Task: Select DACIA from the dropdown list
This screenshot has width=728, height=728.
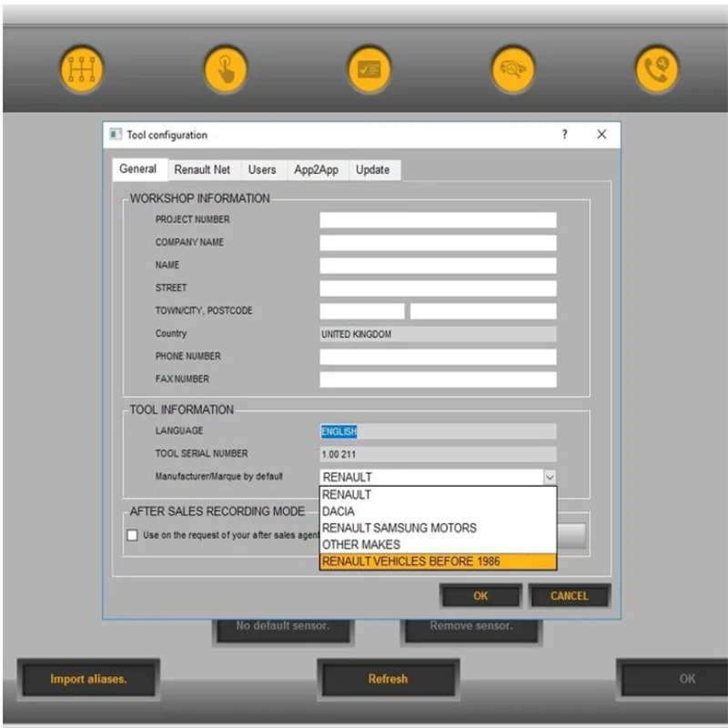Action: [x=438, y=511]
